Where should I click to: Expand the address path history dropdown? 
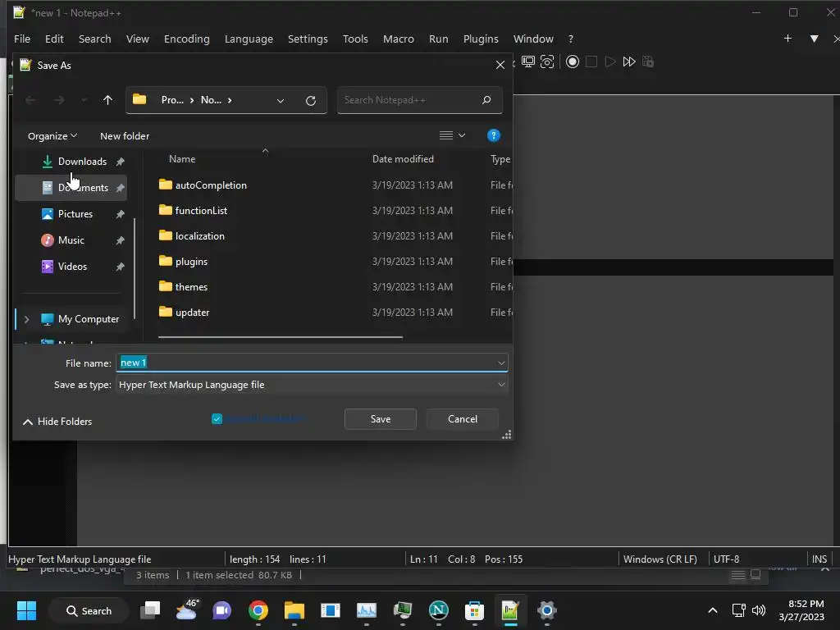[281, 101]
